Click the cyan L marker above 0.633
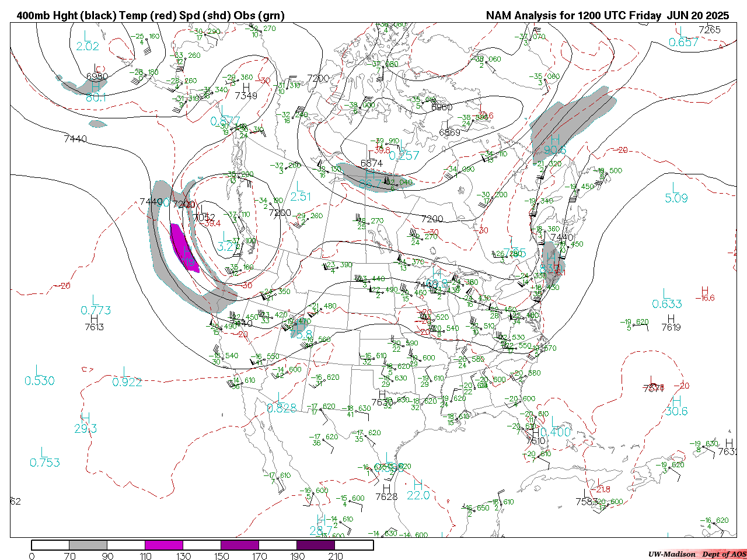Image resolution: width=747 pixels, height=560 pixels. pyautogui.click(x=666, y=293)
